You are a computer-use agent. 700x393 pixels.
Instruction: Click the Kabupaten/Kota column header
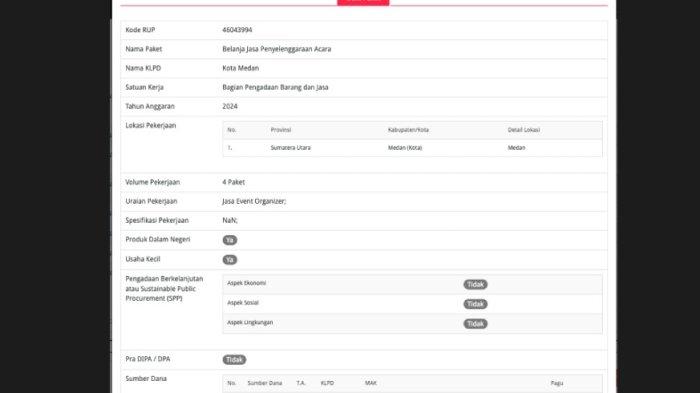click(408, 130)
